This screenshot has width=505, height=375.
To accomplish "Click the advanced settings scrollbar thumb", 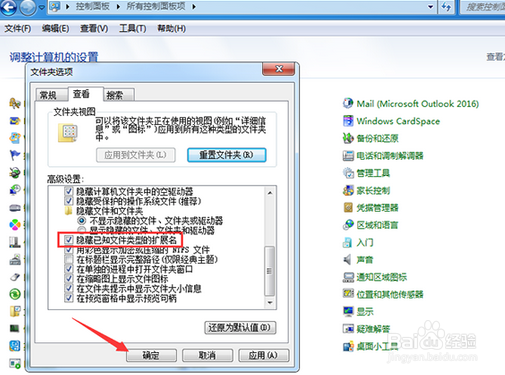I will tap(269, 271).
